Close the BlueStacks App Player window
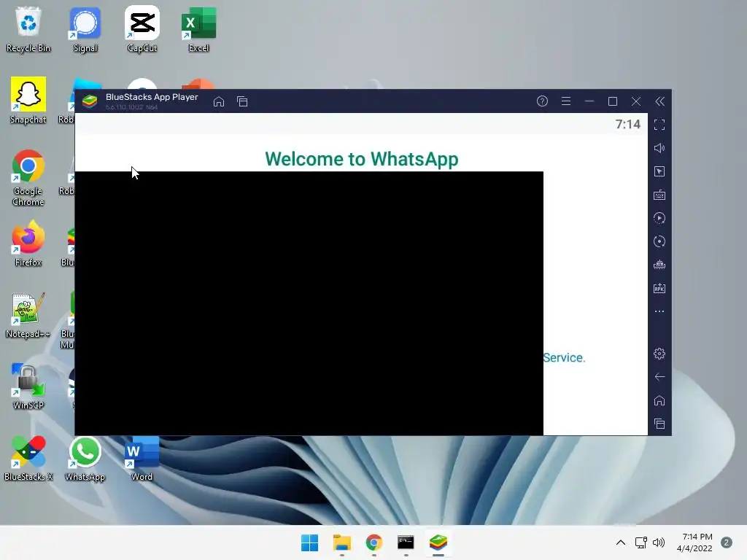 click(636, 101)
